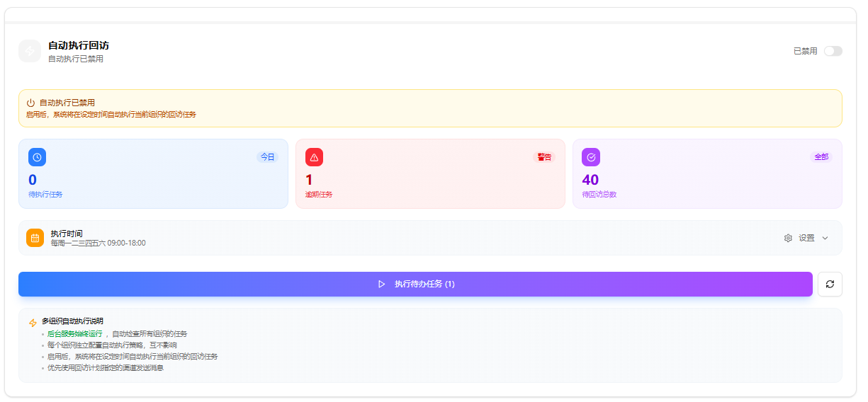868x402 pixels.
Task: Open the 设置 settings expander
Action: 806,239
